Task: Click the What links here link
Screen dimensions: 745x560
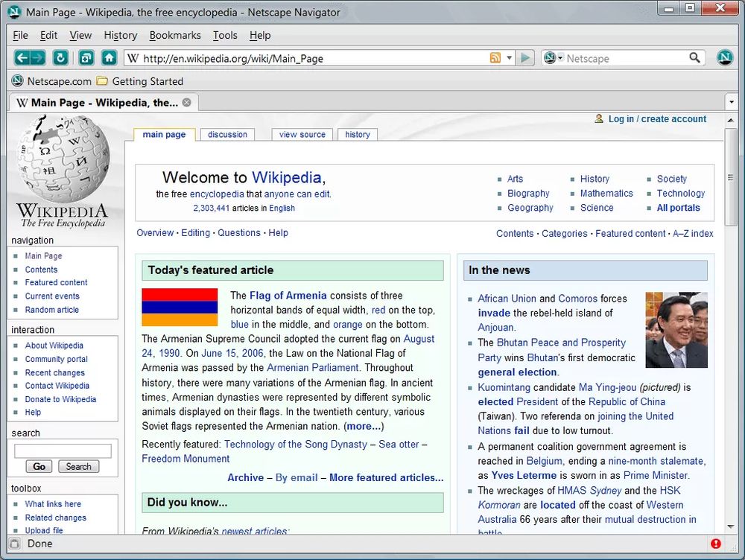Action: click(53, 504)
